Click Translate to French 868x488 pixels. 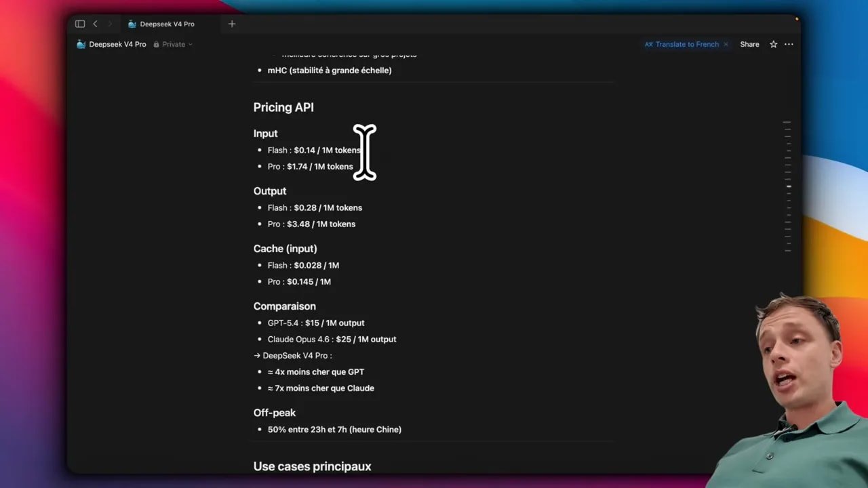click(x=686, y=44)
